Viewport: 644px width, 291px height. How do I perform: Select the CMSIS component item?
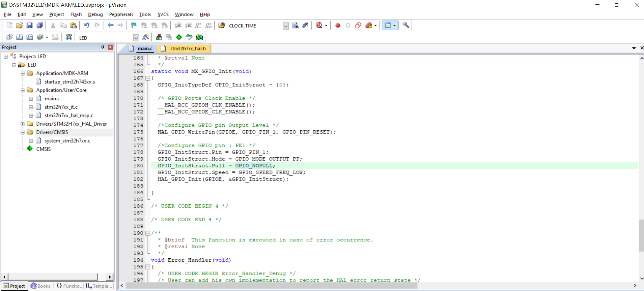[43, 149]
